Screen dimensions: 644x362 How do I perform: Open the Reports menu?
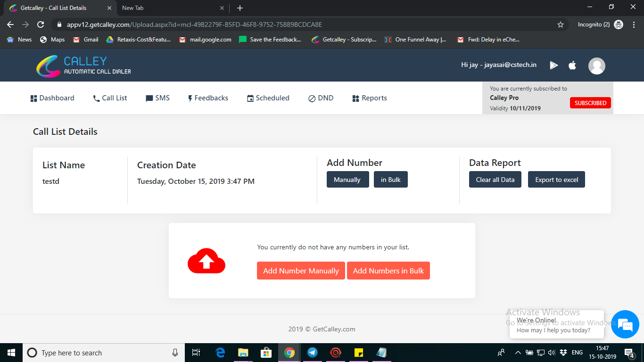pyautogui.click(x=370, y=98)
